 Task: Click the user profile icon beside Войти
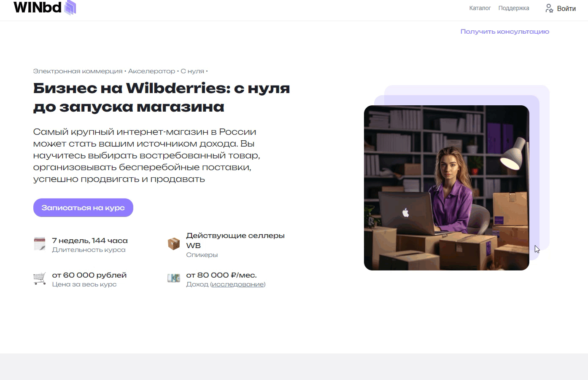pos(549,8)
